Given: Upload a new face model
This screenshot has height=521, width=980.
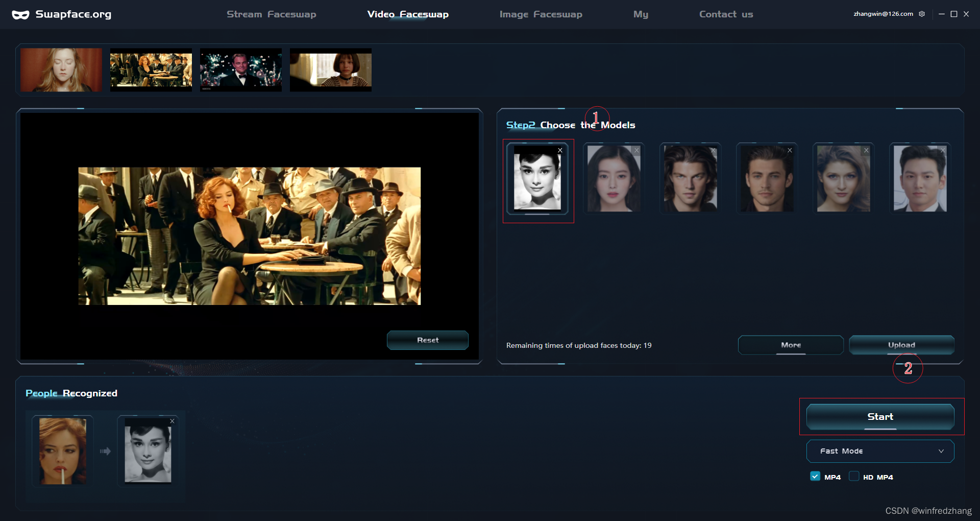Looking at the screenshot, I should (x=902, y=345).
